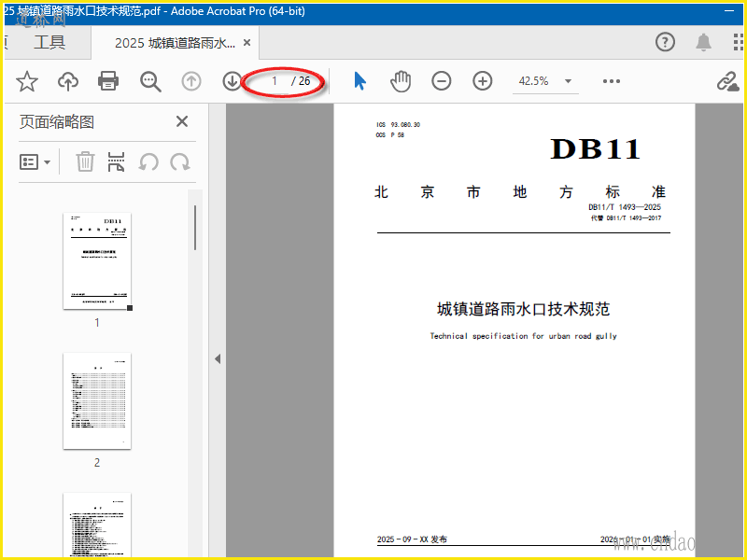
Task: Click the title 城镇道路雨水口技术规范 in the document
Action: [x=523, y=309]
